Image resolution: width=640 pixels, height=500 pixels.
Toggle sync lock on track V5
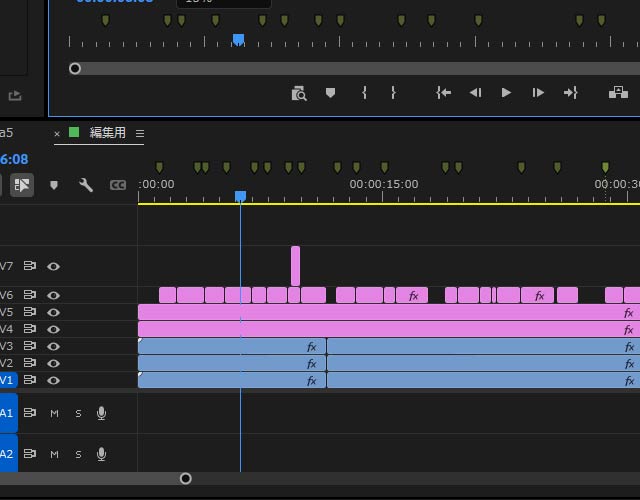click(x=30, y=311)
